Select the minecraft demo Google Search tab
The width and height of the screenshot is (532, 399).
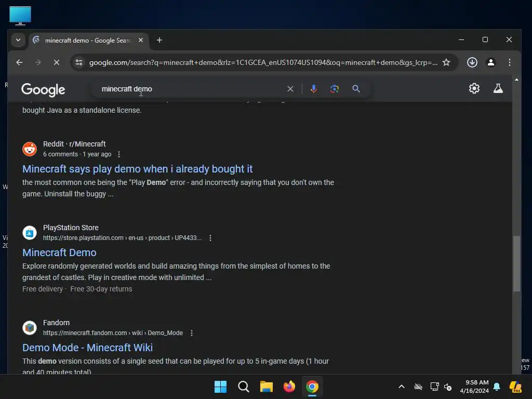87,41
